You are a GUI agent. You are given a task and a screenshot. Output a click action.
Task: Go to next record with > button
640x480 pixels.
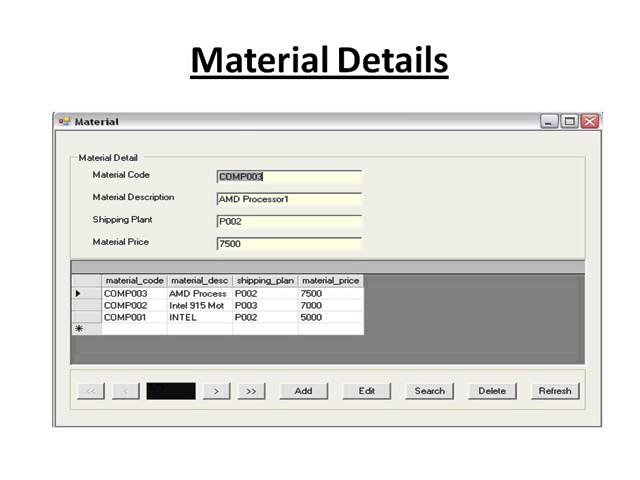[216, 391]
